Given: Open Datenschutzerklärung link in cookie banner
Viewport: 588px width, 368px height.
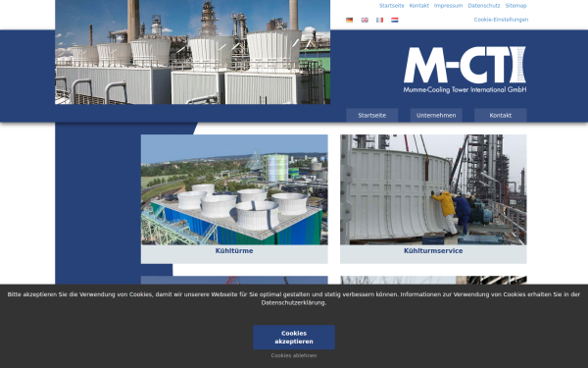Looking at the screenshot, I should pos(294,302).
